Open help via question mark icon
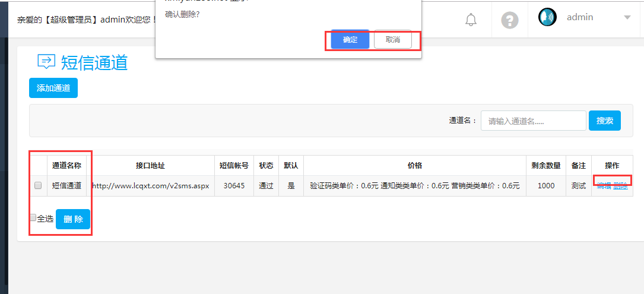 (509, 20)
